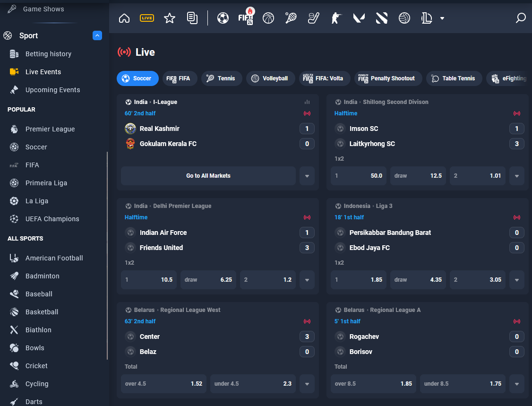Select the ice hockey icon in toolbar
Viewport: 532px width, 406px height.
point(314,18)
